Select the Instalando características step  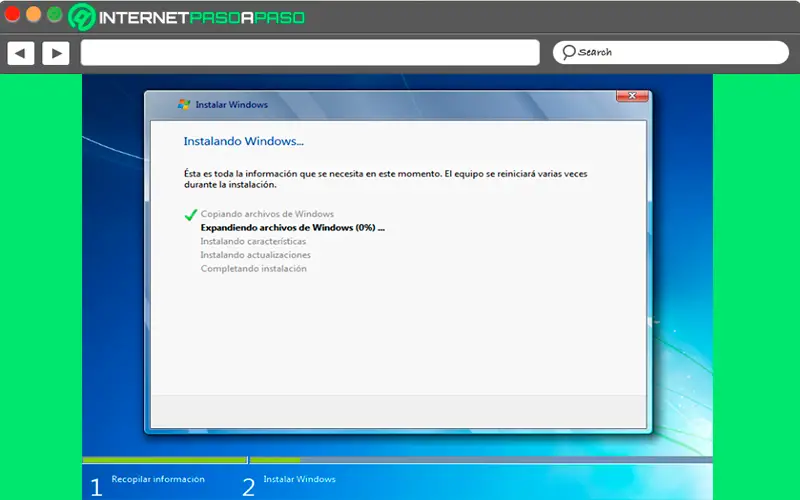(x=253, y=241)
